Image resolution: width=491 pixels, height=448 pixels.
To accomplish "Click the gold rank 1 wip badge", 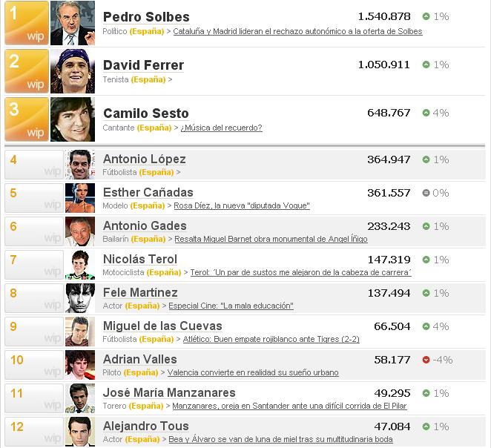I will coord(26,24).
